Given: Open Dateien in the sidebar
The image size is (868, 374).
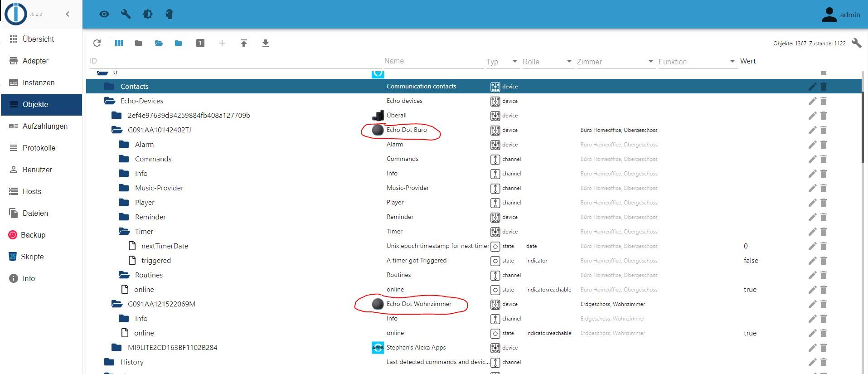Looking at the screenshot, I should click(41, 213).
